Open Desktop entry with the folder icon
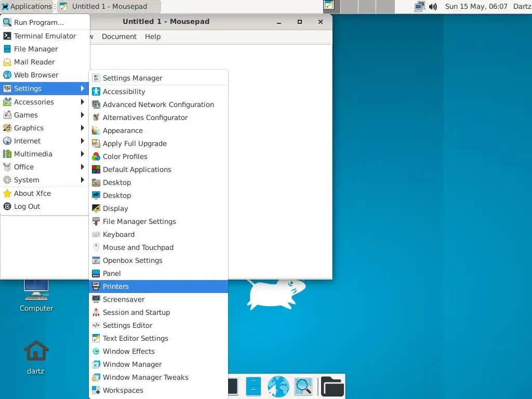Screen dimensions: 532x399 click(x=158, y=182)
